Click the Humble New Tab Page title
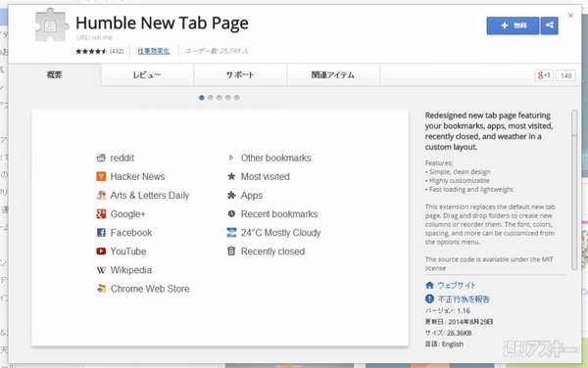Screen dimensions: 588x368 pyautogui.click(x=162, y=23)
